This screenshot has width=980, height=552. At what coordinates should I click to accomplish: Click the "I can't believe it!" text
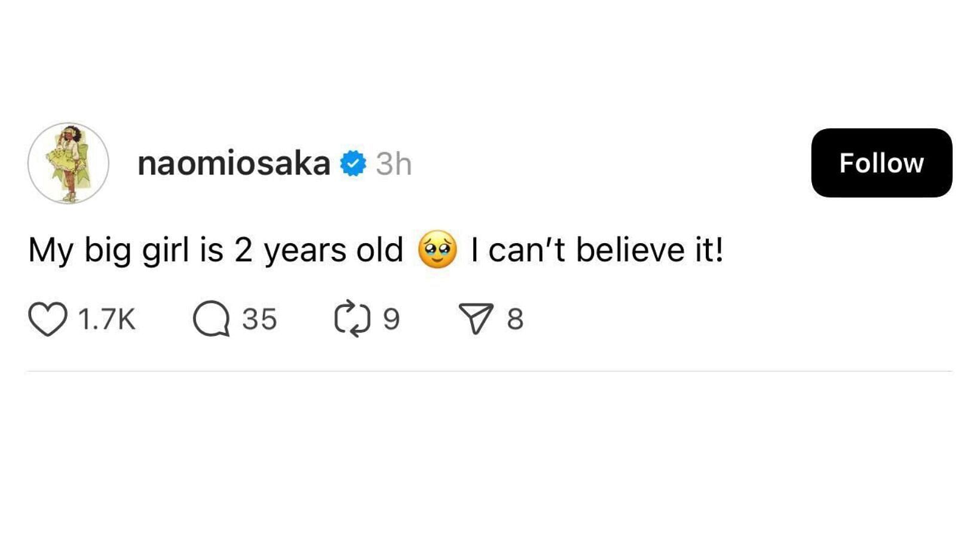click(597, 250)
